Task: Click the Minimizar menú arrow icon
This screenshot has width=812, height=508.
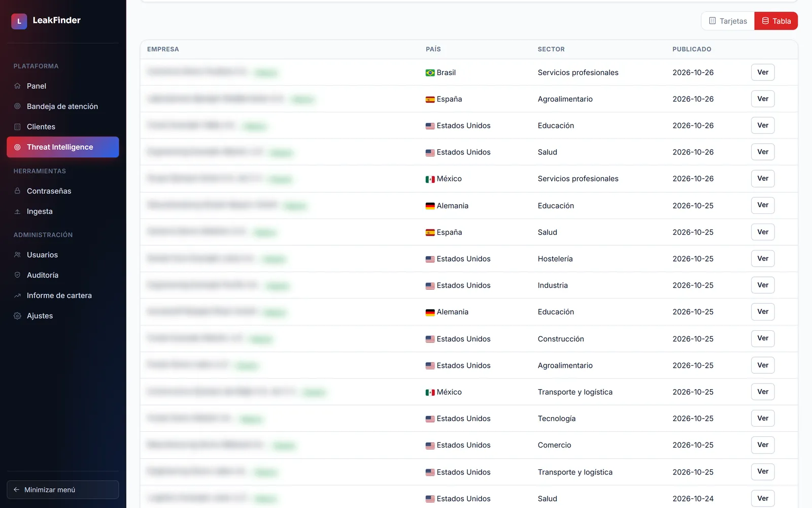Action: 16,490
